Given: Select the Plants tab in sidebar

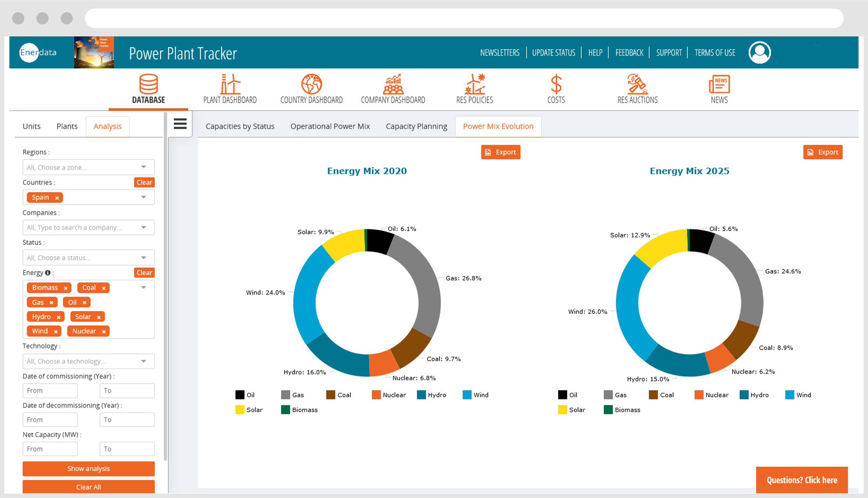Looking at the screenshot, I should click(66, 126).
